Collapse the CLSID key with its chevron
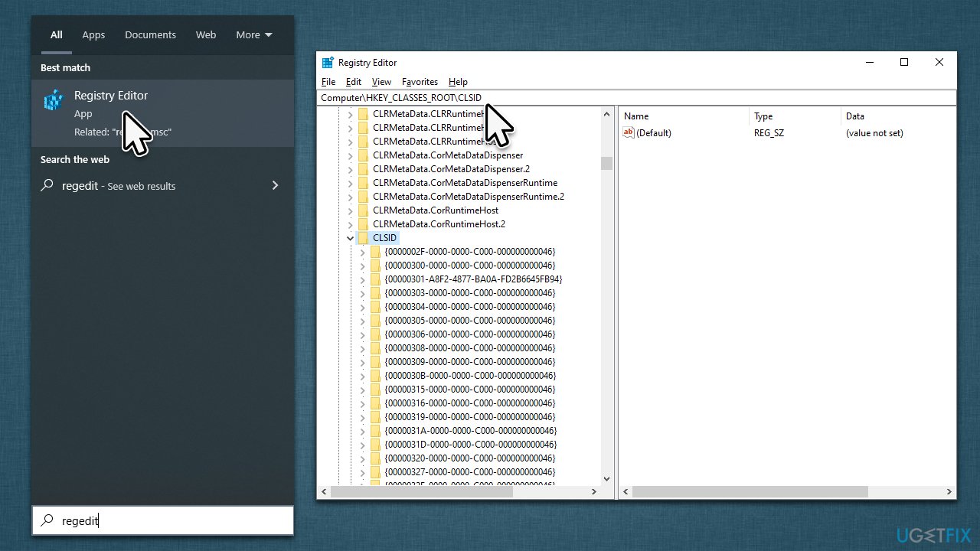980x551 pixels. click(x=351, y=238)
